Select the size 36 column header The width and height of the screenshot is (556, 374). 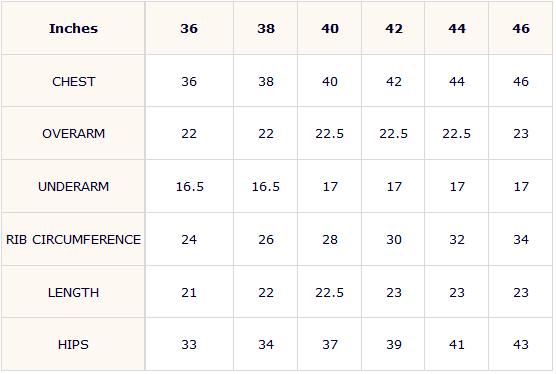[x=189, y=28]
